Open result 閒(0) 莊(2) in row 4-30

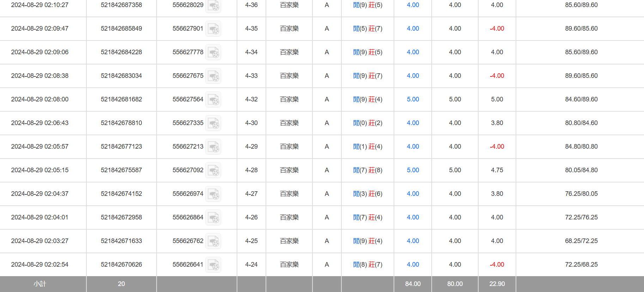pyautogui.click(x=367, y=123)
